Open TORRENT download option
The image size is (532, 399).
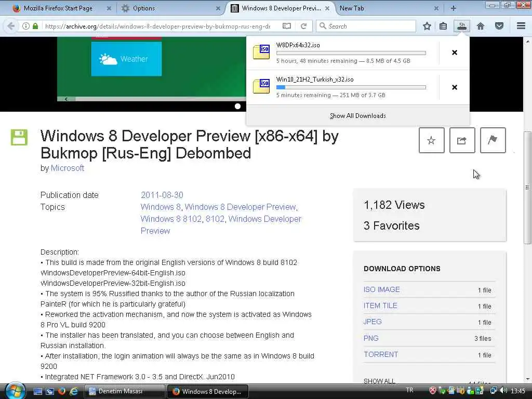[x=381, y=354]
